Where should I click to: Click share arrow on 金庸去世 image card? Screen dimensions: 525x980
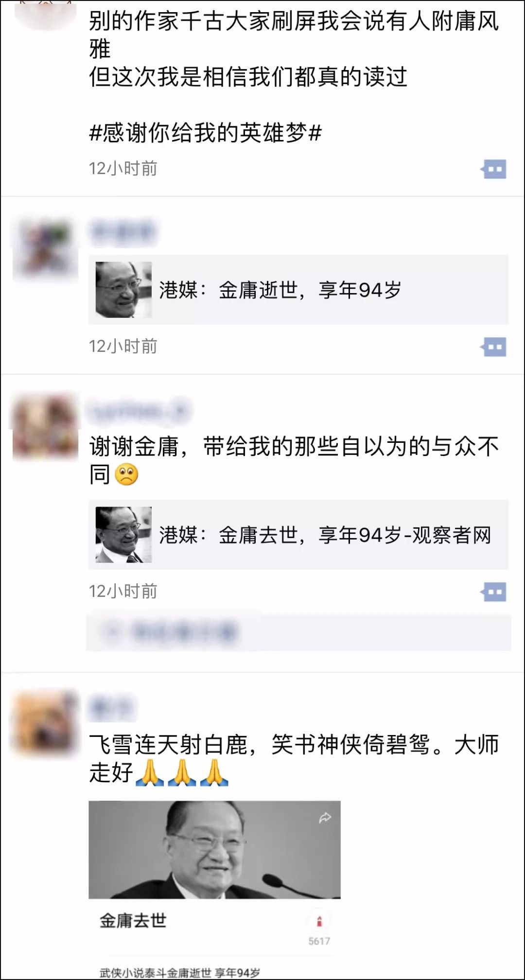click(325, 818)
